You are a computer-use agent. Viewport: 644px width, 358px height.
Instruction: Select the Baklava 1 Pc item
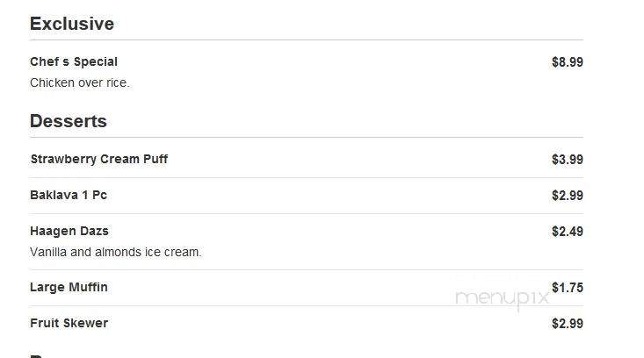click(69, 195)
